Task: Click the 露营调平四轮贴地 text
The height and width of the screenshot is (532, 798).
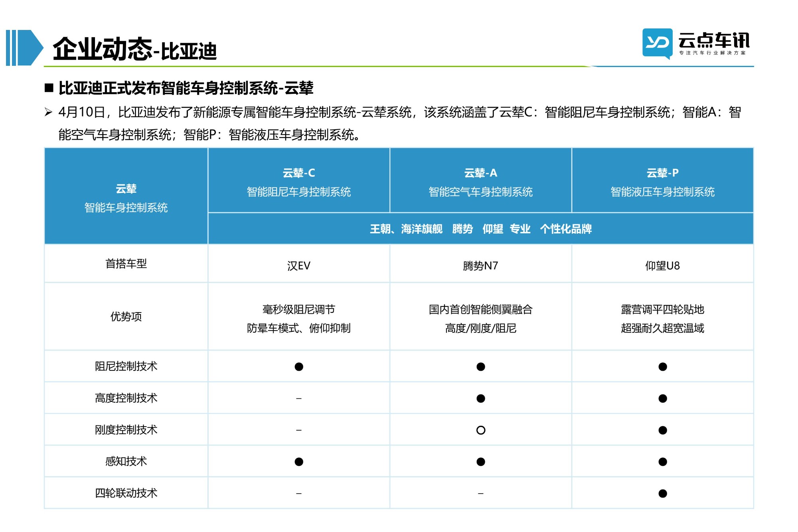Action: (x=663, y=309)
